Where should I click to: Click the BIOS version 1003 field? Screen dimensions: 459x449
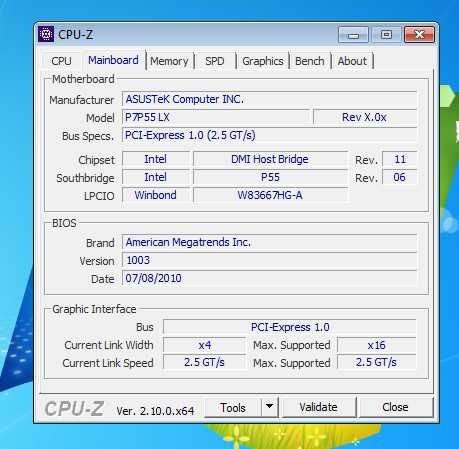pyautogui.click(x=269, y=260)
